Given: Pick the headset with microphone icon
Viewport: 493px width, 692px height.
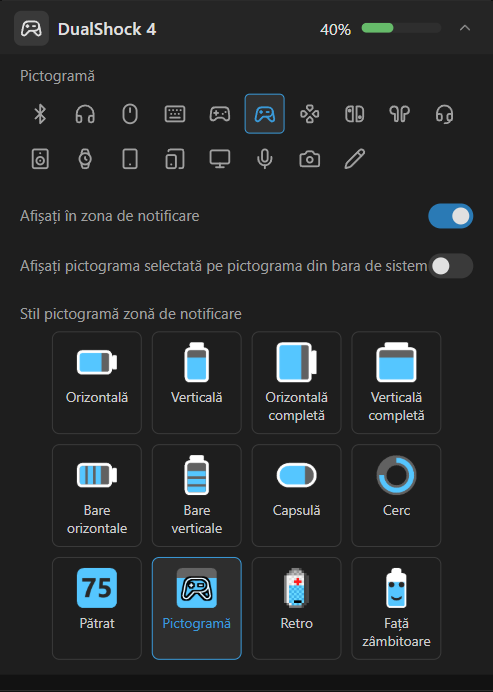Looking at the screenshot, I should [444, 114].
